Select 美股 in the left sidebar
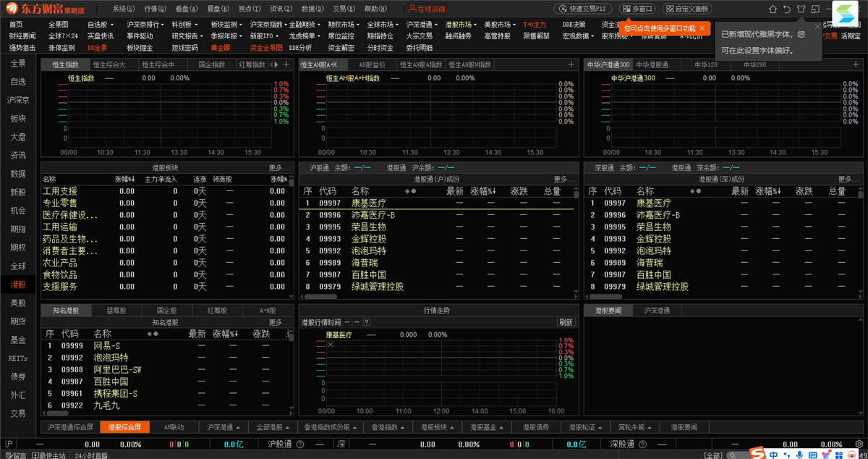Screen dimensions: 868x459 point(18,303)
